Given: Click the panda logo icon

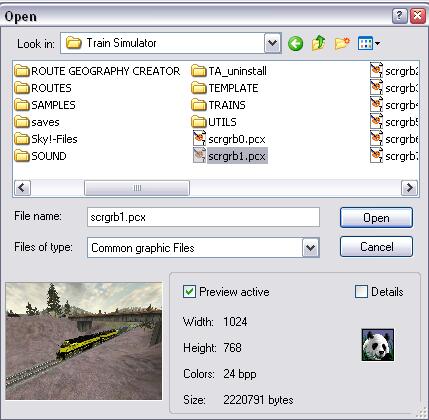Looking at the screenshot, I should click(378, 345).
